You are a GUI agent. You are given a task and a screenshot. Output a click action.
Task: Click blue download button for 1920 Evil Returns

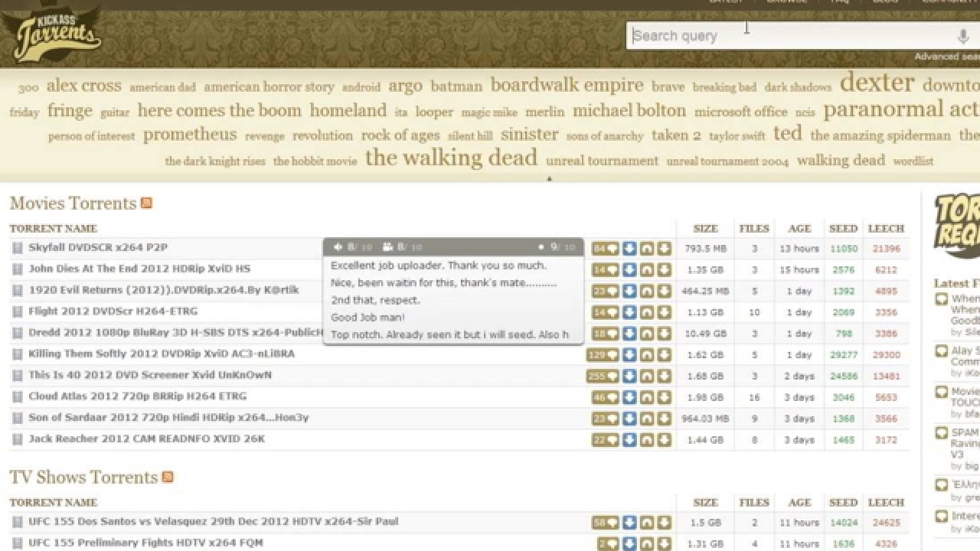[629, 291]
